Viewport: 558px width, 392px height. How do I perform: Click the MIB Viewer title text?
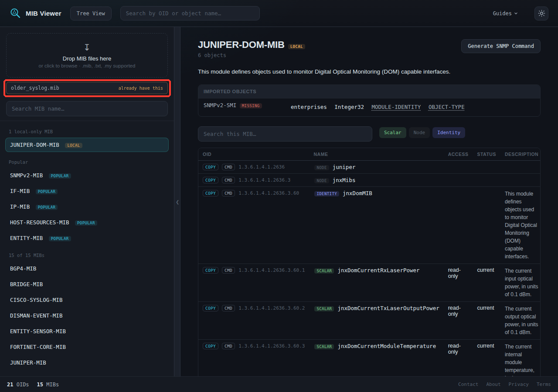click(43, 14)
